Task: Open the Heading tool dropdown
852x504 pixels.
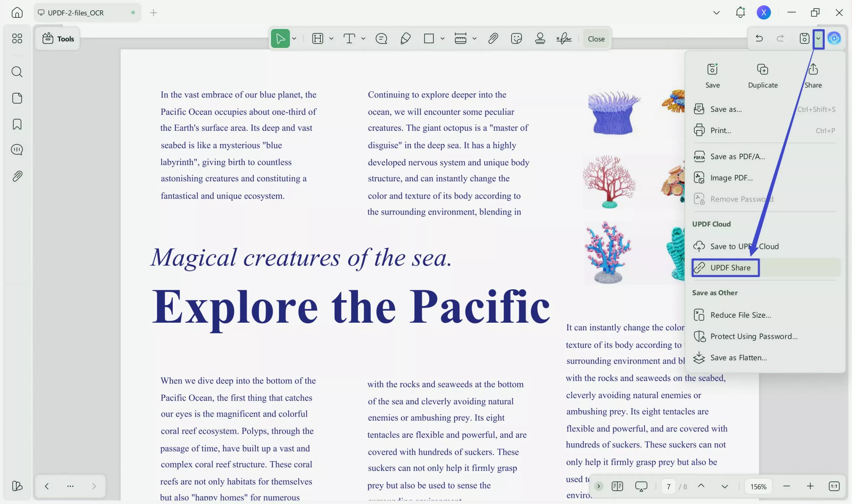Action: tap(331, 38)
